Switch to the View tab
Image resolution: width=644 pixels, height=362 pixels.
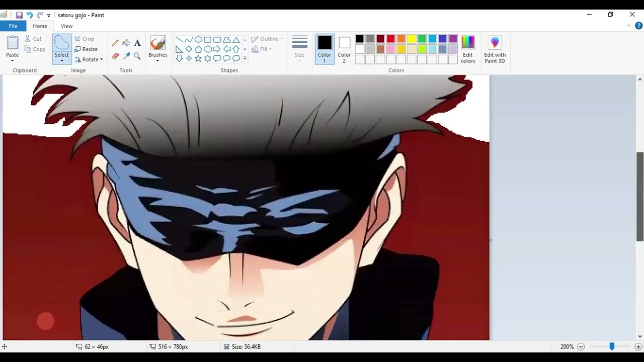click(66, 26)
